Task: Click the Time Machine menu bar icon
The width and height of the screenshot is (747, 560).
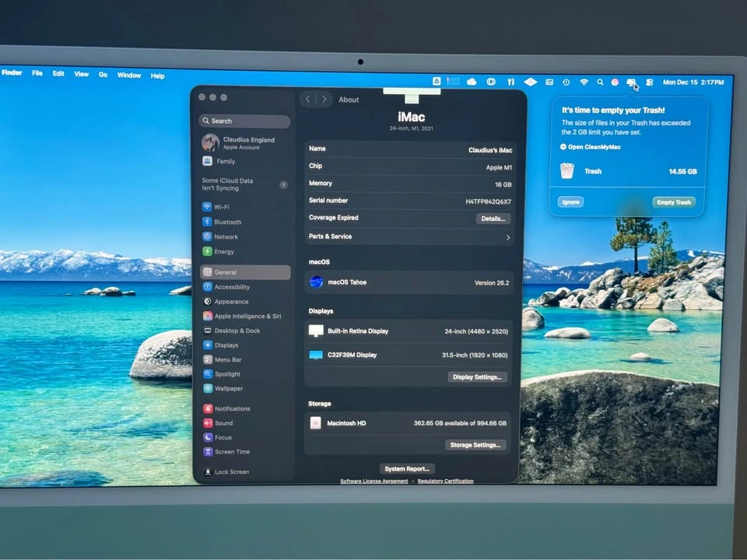Action: pos(566,82)
